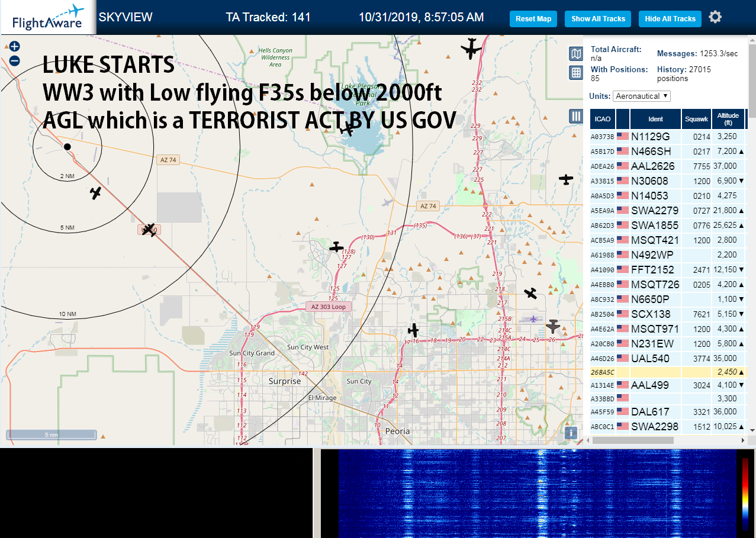Sort table by ICAO column header

point(602,119)
